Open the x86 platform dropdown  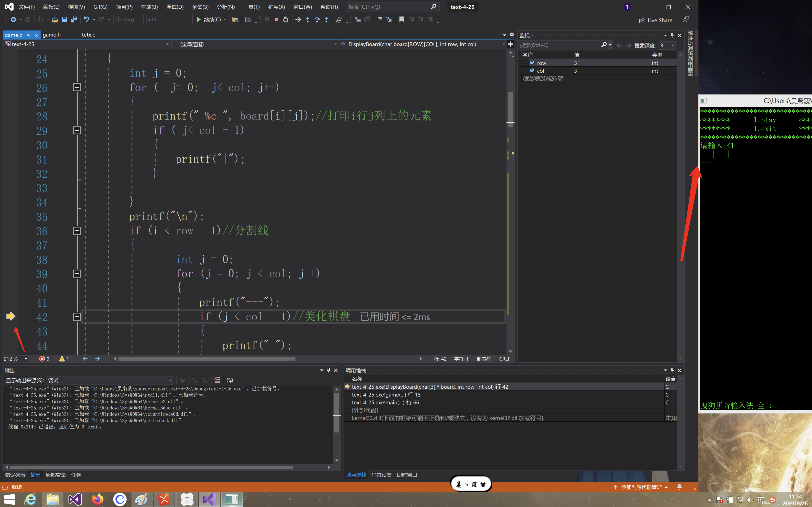pyautogui.click(x=169, y=19)
